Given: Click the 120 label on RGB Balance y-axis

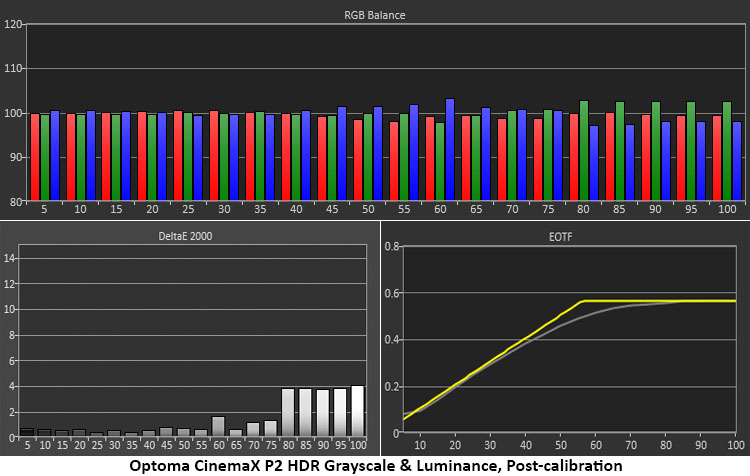Looking at the screenshot, I should click(12, 24).
